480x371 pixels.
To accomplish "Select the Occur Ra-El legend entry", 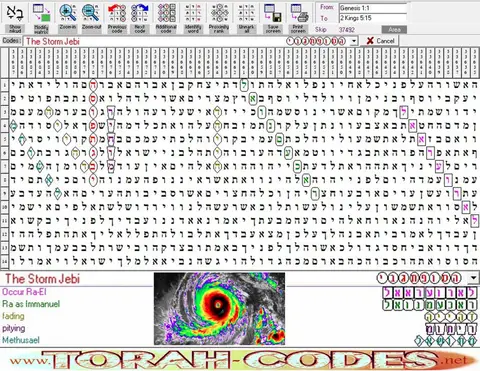I will tap(24, 292).
